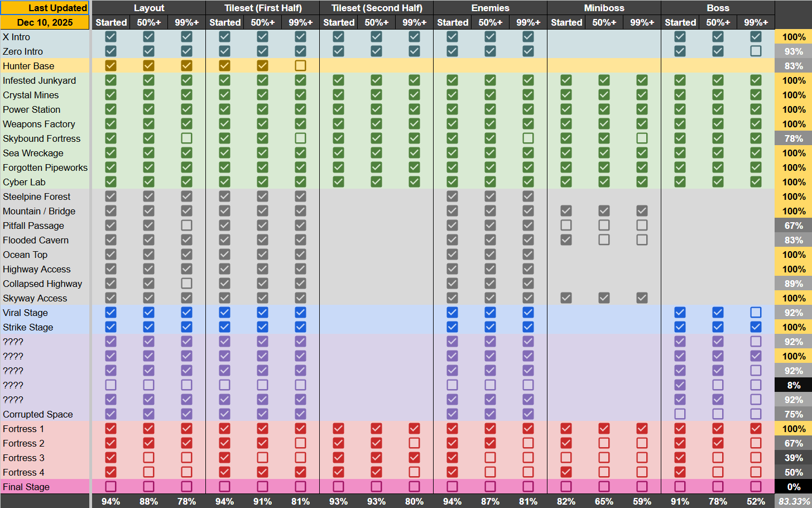Check Skybound Fortress Enemies 99%+ box

[x=528, y=138]
